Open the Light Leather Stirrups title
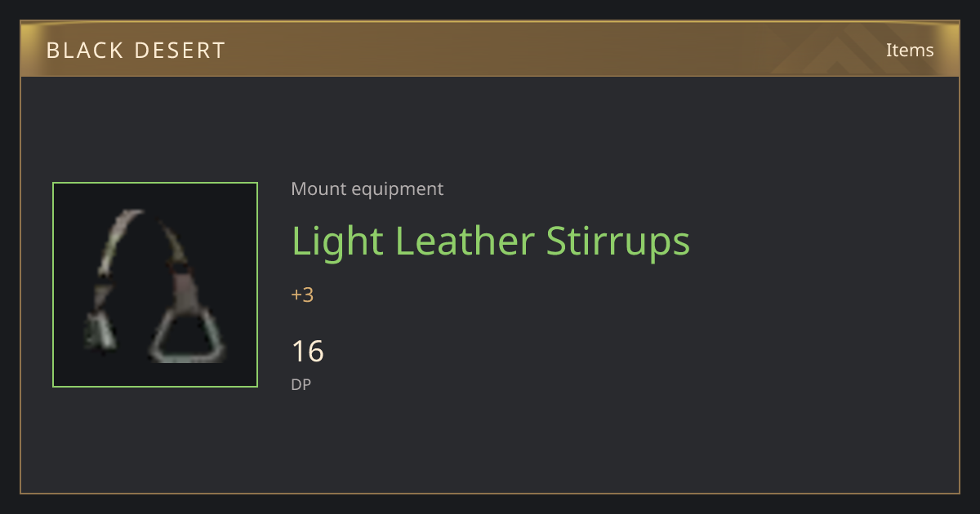Image resolution: width=980 pixels, height=514 pixels. 491,241
